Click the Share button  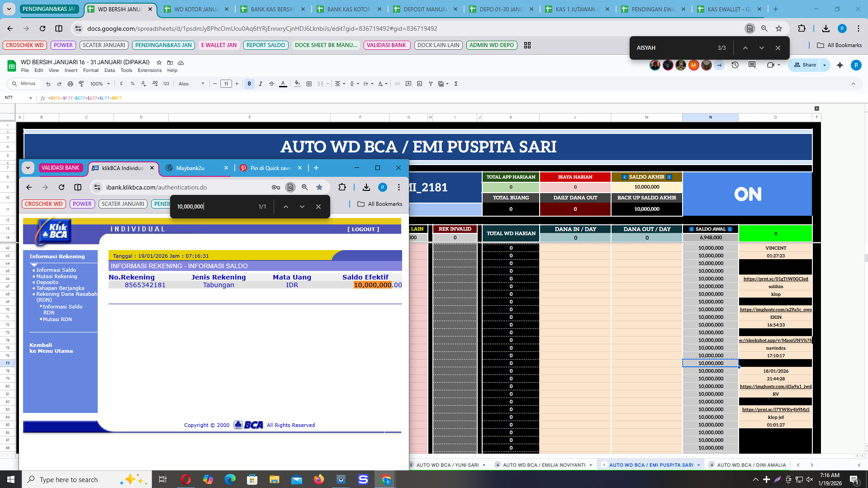coord(805,65)
